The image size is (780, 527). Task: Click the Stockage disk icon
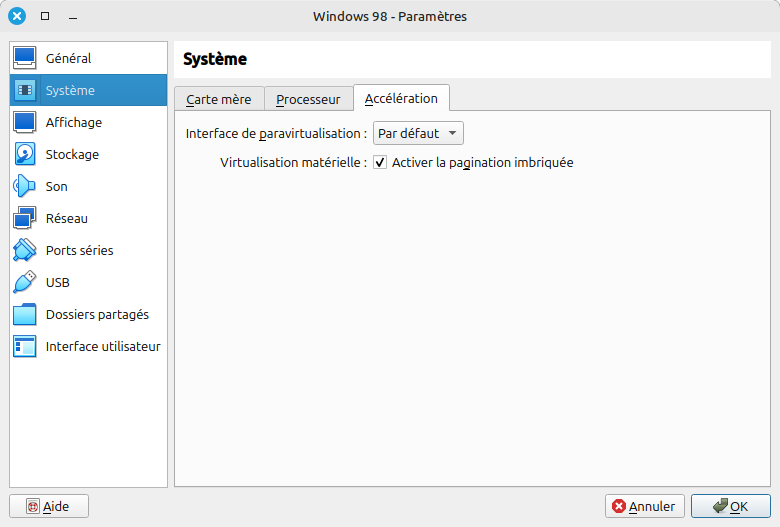point(24,154)
